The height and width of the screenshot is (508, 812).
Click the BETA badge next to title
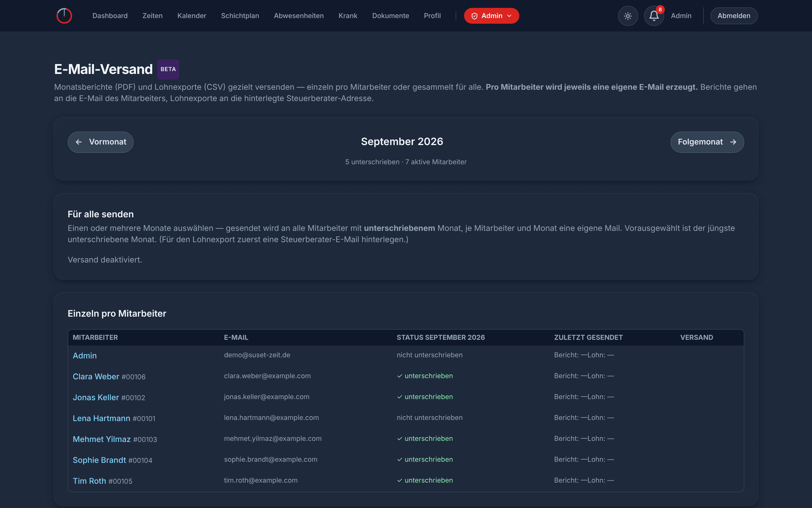point(168,69)
